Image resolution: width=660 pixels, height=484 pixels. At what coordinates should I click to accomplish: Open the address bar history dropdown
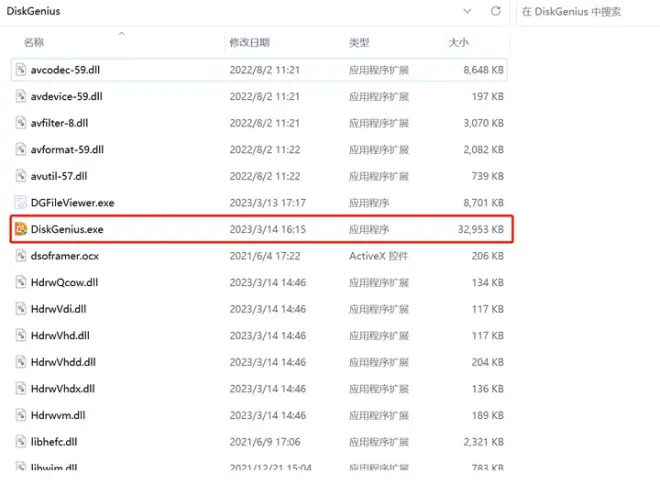(x=467, y=11)
